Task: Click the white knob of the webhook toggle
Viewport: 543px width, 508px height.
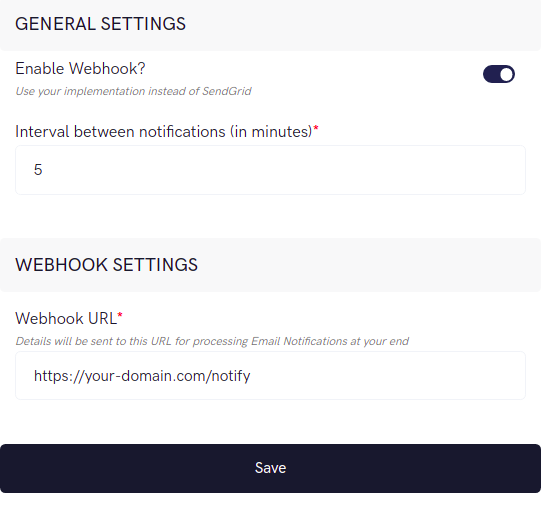Action: click(x=506, y=74)
